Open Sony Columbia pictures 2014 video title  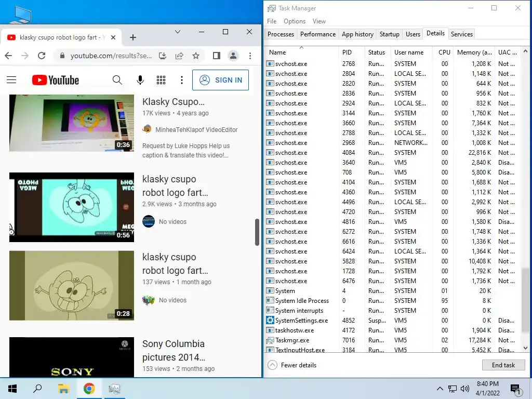click(x=174, y=351)
